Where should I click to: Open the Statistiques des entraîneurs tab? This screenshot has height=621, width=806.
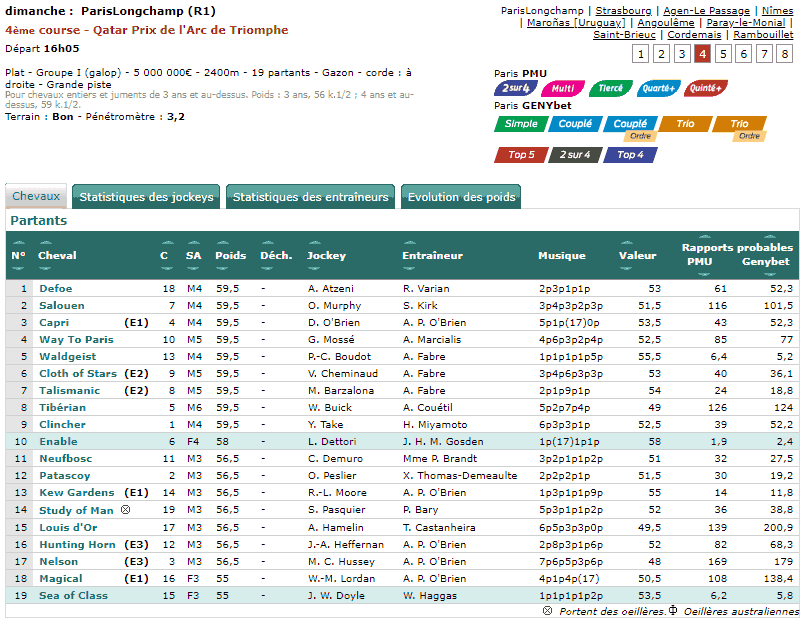[310, 197]
